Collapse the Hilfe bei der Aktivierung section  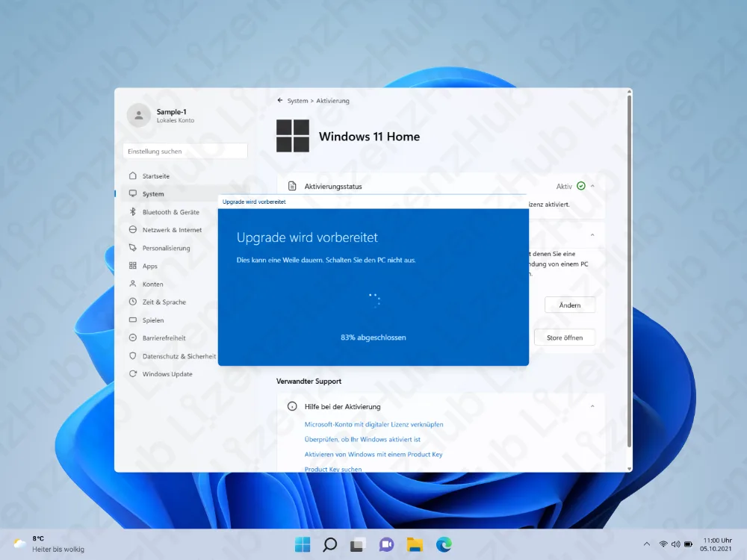point(592,406)
